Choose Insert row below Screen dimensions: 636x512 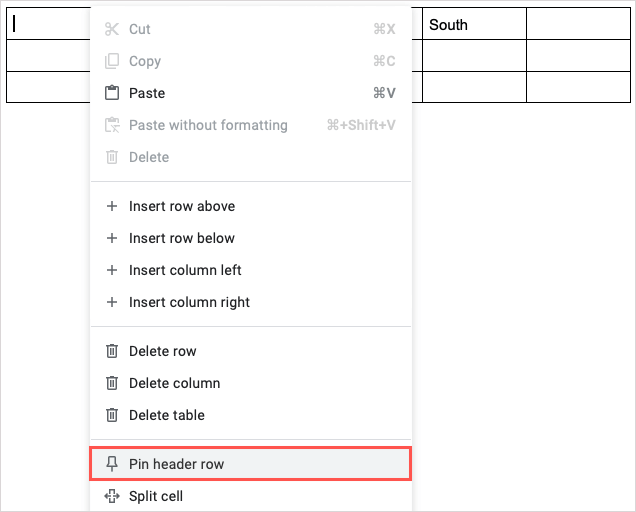pos(182,238)
